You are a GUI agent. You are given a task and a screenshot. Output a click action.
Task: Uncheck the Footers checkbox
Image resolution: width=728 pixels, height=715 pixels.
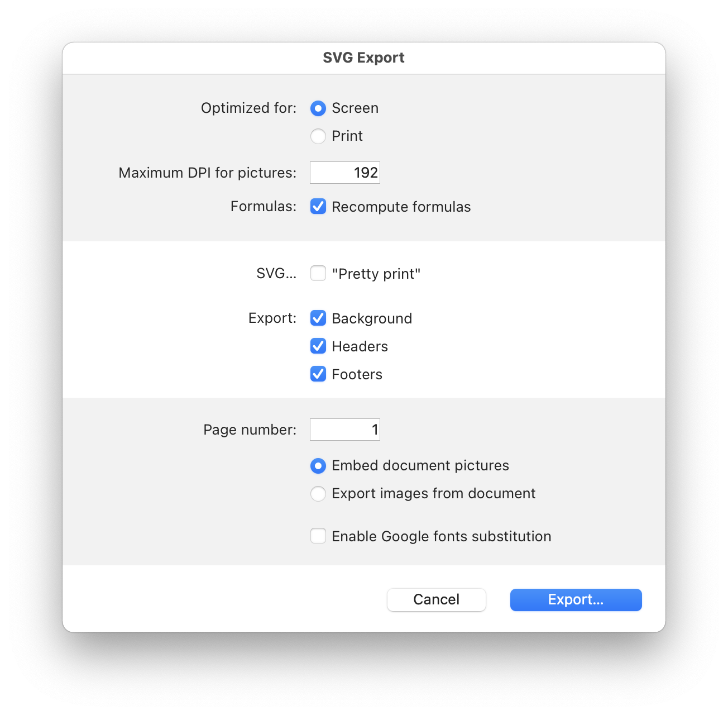coord(318,374)
